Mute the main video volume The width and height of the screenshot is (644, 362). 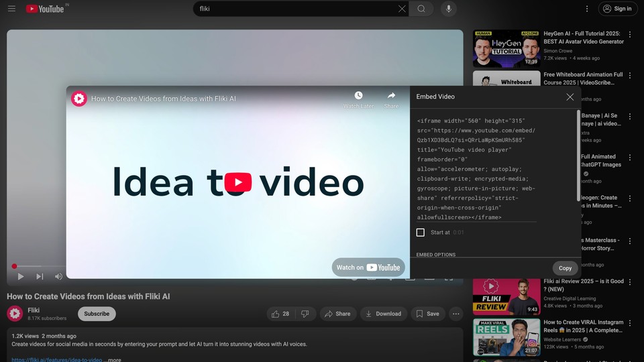tap(58, 276)
